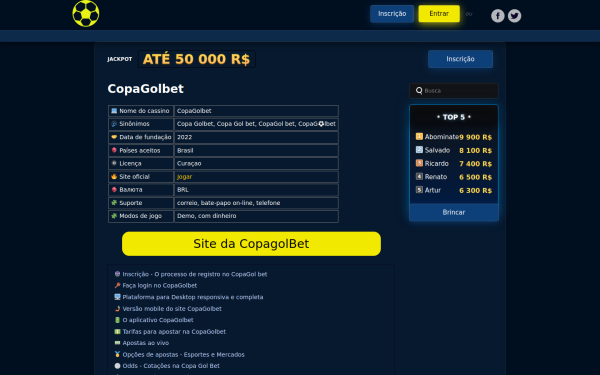Click the icon beside Países aceitos
Screen dimensions: 600x375
(x=114, y=150)
